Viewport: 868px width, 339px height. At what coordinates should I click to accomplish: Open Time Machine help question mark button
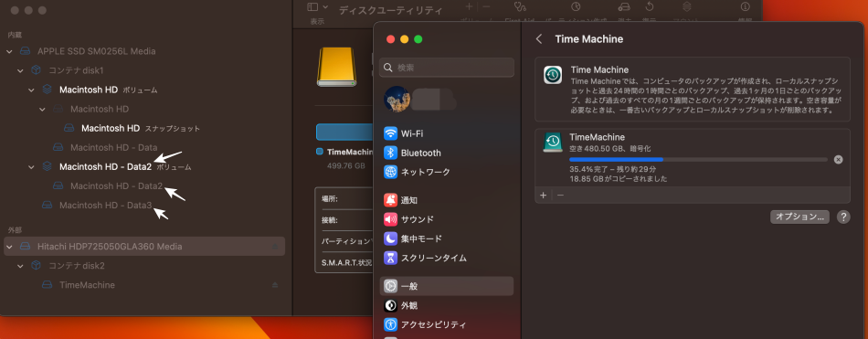click(x=843, y=217)
